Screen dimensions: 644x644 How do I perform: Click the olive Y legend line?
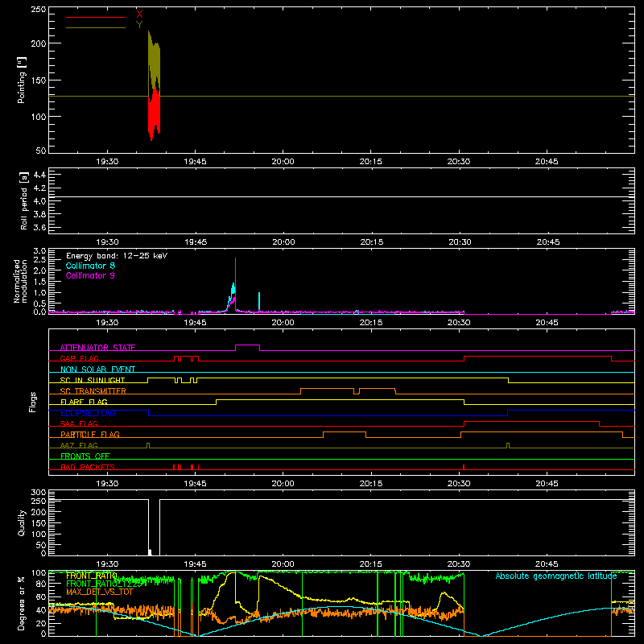[96, 28]
